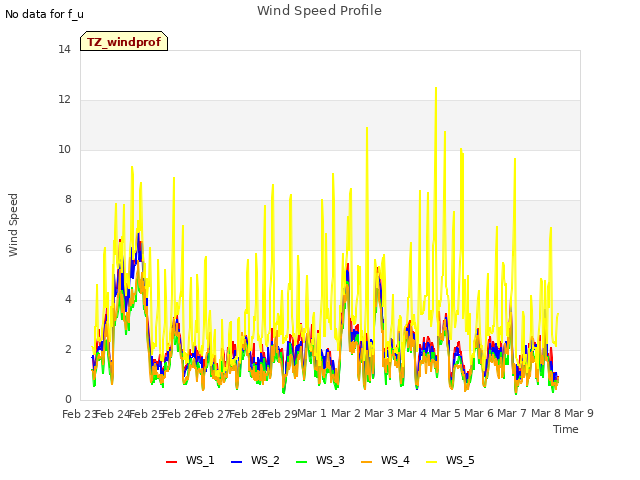Click the Mar 4 x-axis label

click(x=412, y=413)
